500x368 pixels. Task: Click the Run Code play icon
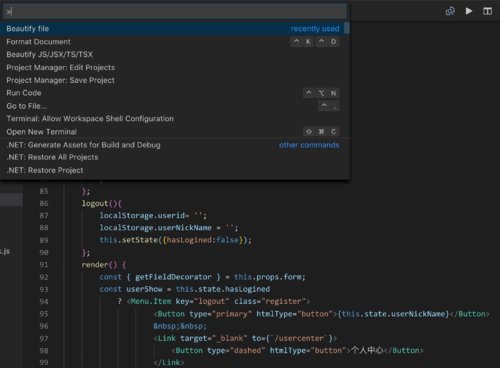[x=469, y=11]
